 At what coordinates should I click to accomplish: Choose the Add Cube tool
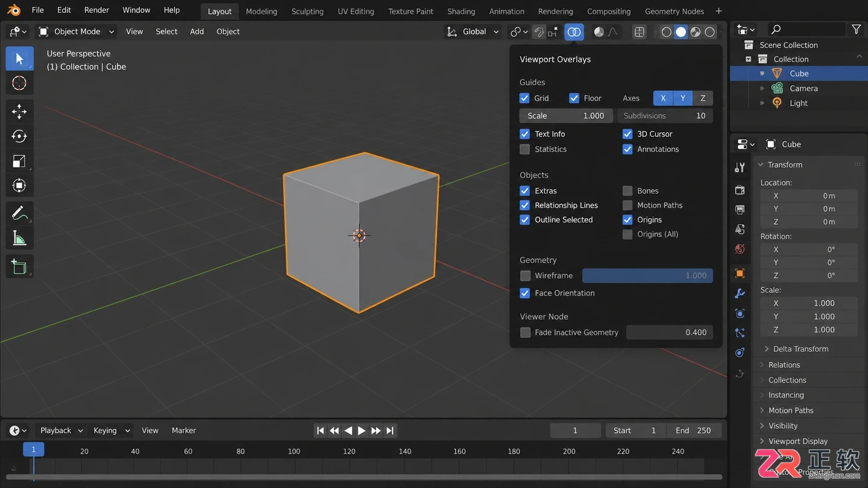pyautogui.click(x=19, y=266)
